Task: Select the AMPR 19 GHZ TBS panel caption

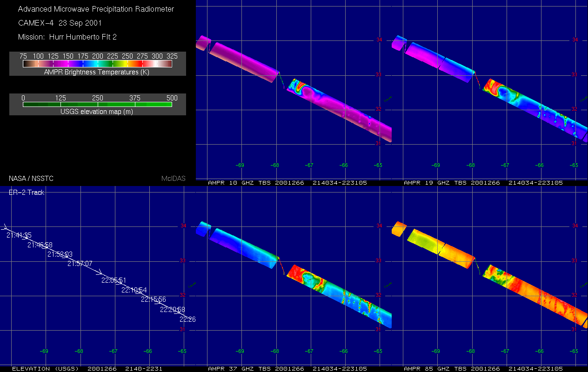Action: pos(483,183)
